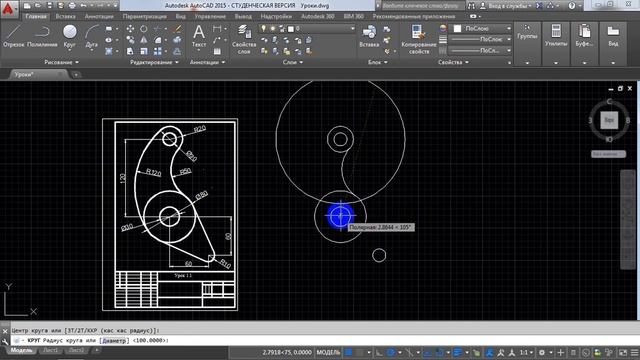This screenshot has height=360, width=640.
Task: Click the white layer color swatch
Action: (x=291, y=29)
